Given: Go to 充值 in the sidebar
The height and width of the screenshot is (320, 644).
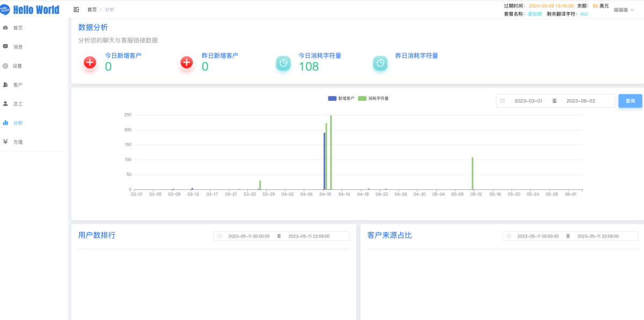Looking at the screenshot, I should point(18,142).
